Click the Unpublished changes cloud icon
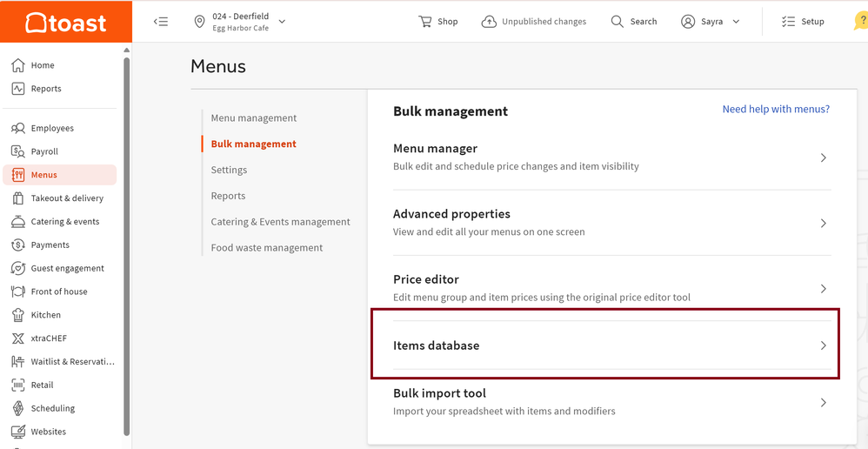 (490, 22)
